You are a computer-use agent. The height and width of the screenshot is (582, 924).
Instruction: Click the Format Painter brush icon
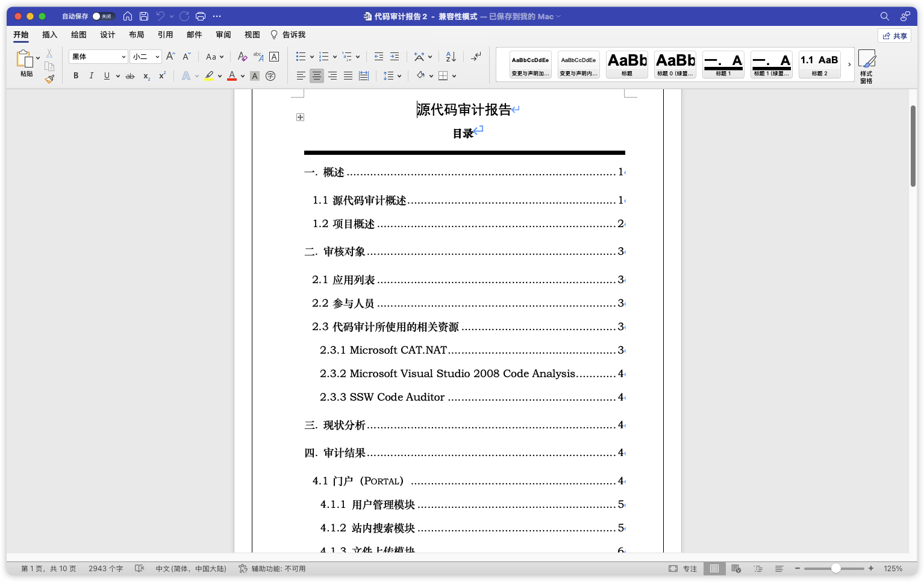(x=49, y=78)
